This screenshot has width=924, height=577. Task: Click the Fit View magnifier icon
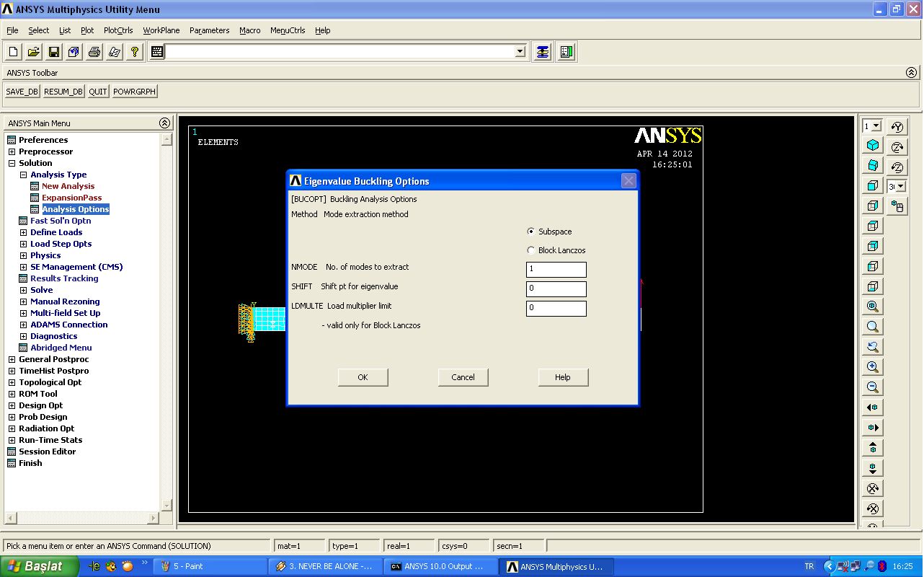coord(873,307)
